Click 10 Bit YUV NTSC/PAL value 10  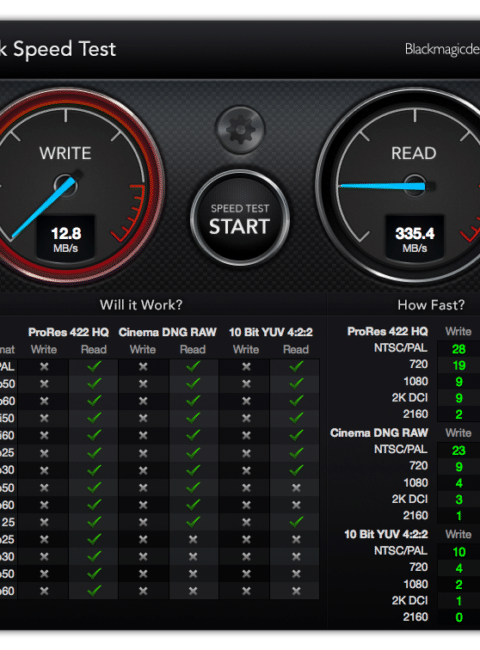(459, 552)
